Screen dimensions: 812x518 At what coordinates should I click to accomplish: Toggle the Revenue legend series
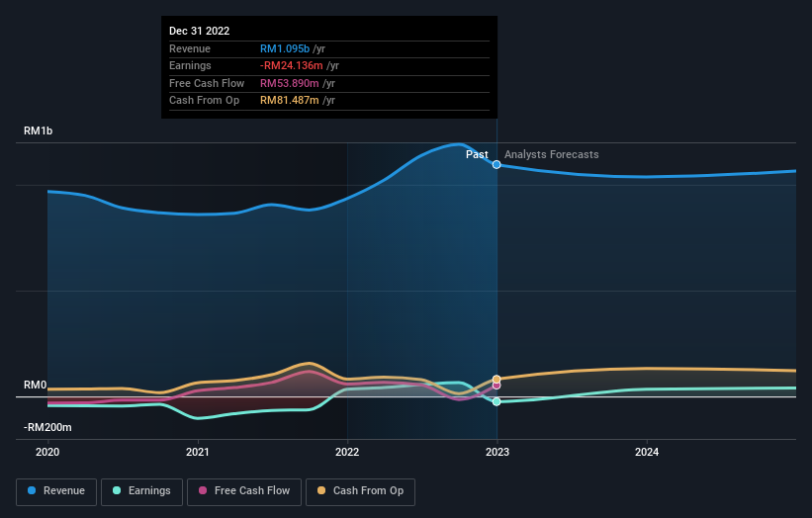pos(56,491)
